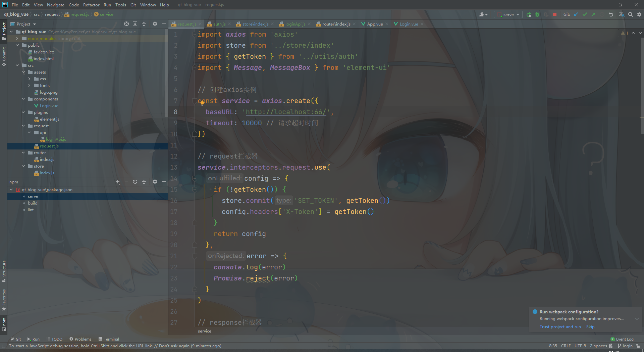This screenshot has height=352, width=644.
Task: Update project via Git blue arrow
Action: pyautogui.click(x=576, y=14)
